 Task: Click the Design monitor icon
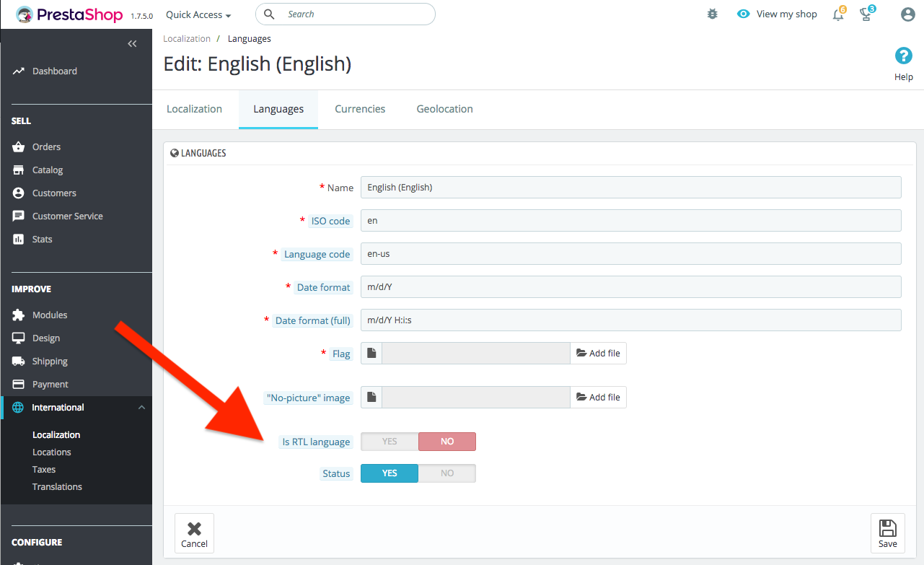[x=19, y=338]
